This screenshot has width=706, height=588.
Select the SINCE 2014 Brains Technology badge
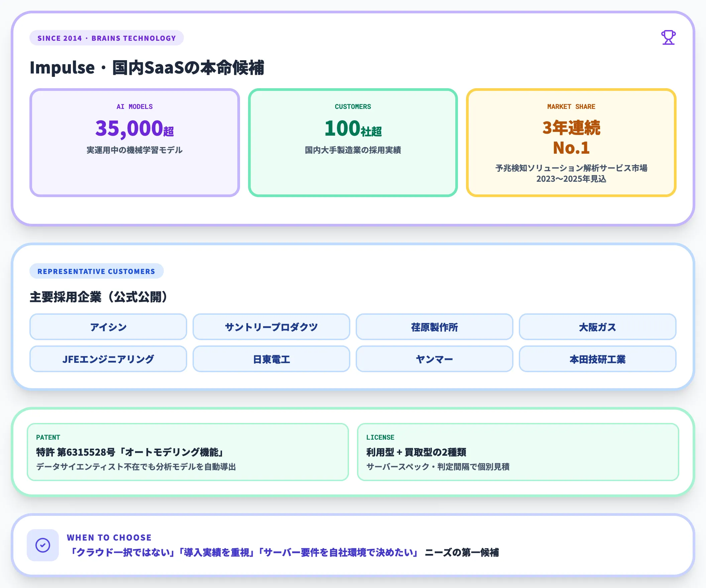[107, 38]
